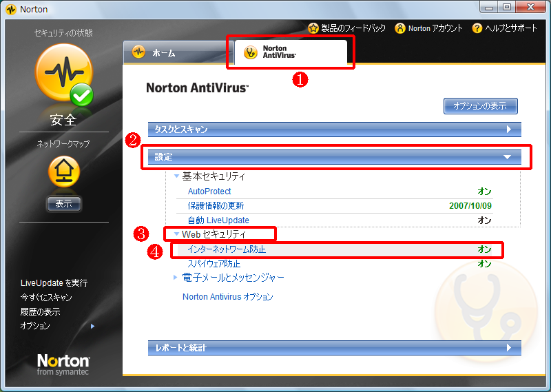Select the Norton AntiVirus tab
551x392 pixels.
point(290,52)
